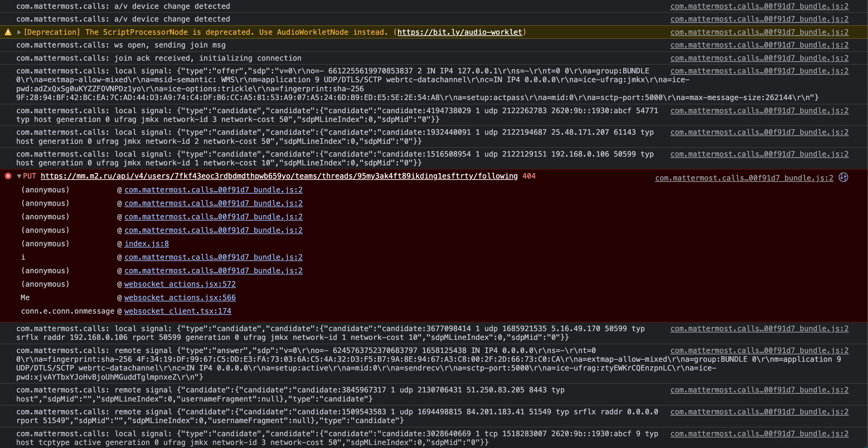Open the 404 request in the Network panel icon

(x=844, y=178)
